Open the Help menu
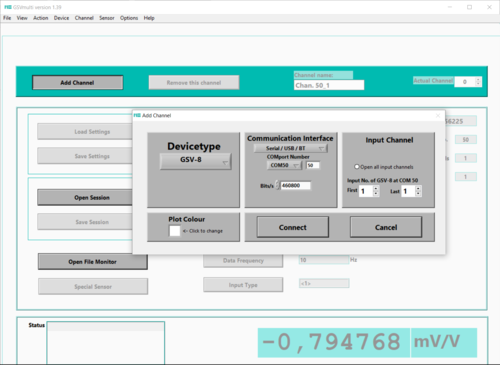This screenshot has width=500, height=365. (149, 18)
